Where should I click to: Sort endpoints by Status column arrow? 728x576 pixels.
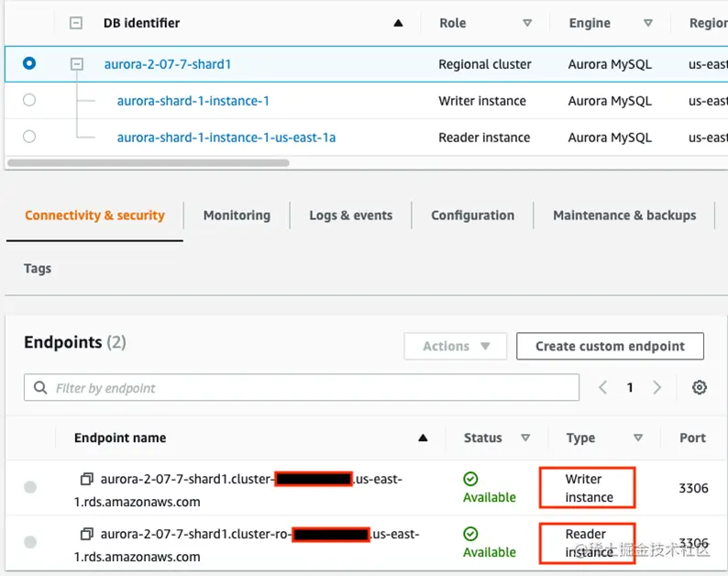pyautogui.click(x=525, y=438)
